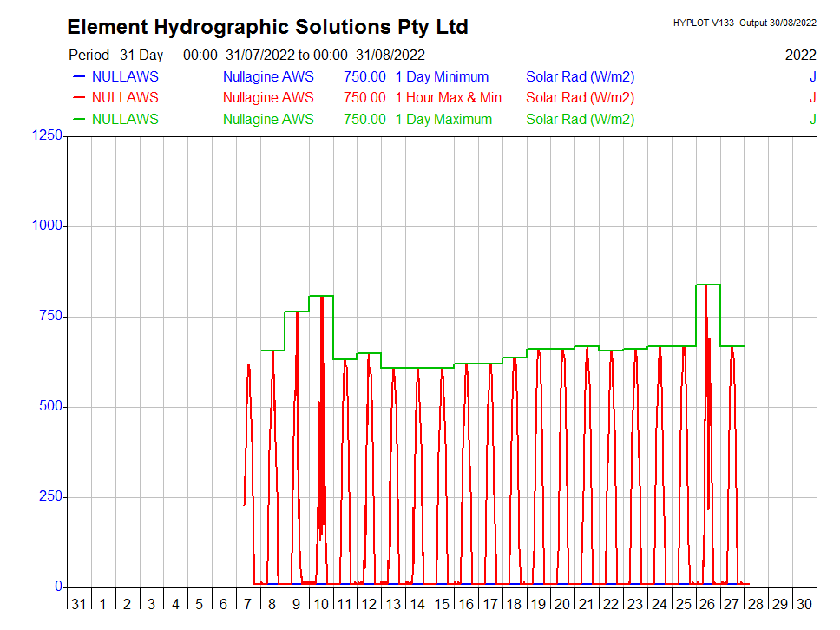Click the 2022 year label at top right

[x=800, y=56]
